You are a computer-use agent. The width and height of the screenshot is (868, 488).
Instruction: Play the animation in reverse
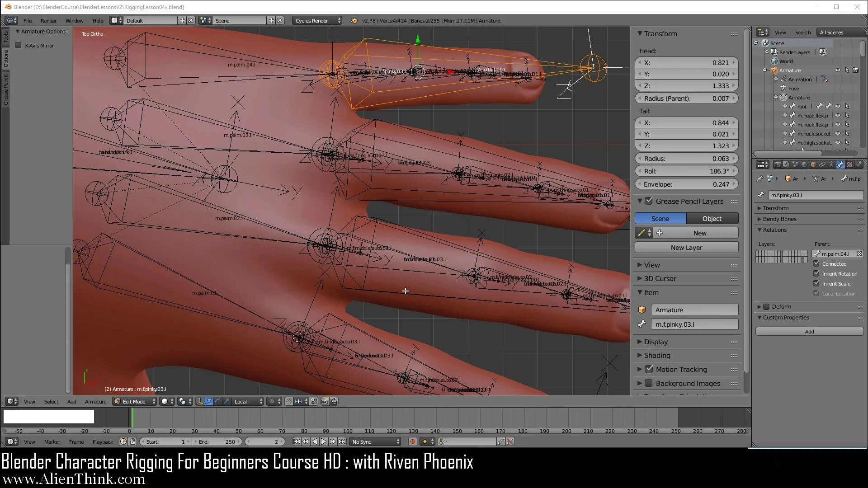pos(315,441)
